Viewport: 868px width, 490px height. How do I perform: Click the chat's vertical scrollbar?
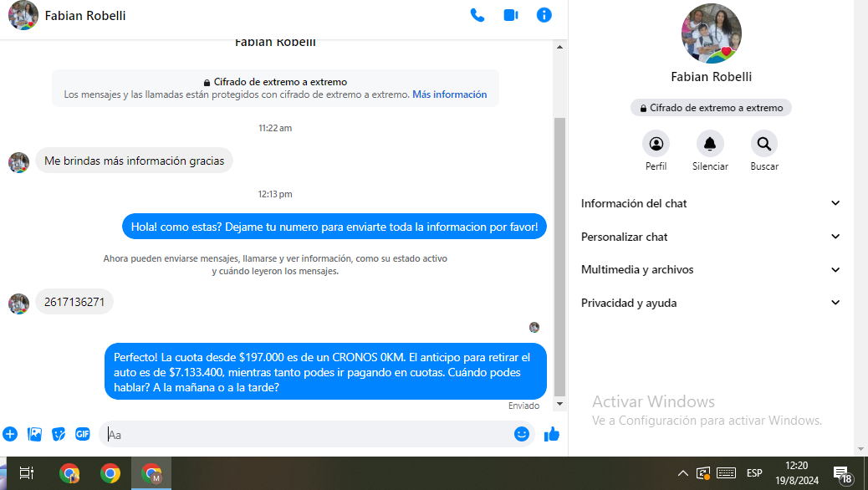[x=560, y=251]
